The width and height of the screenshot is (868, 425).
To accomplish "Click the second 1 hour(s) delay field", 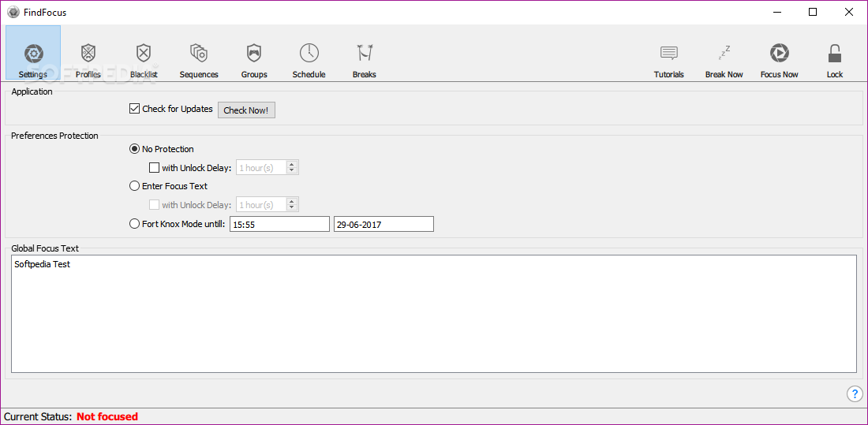I will (261, 205).
